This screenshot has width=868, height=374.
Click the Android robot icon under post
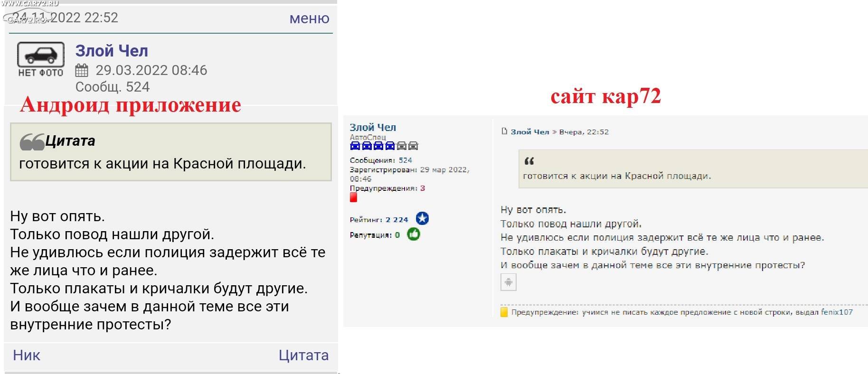pos(508,282)
